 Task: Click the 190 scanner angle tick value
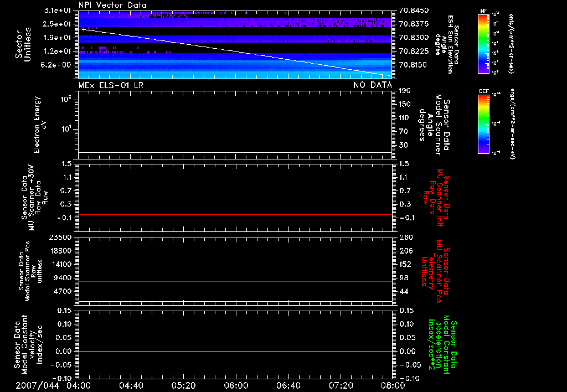click(405, 90)
